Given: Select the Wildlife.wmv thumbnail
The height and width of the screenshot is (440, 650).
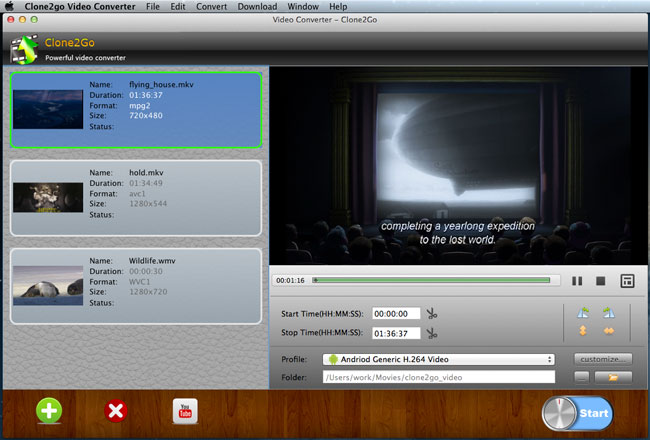Looking at the screenshot, I should point(48,286).
